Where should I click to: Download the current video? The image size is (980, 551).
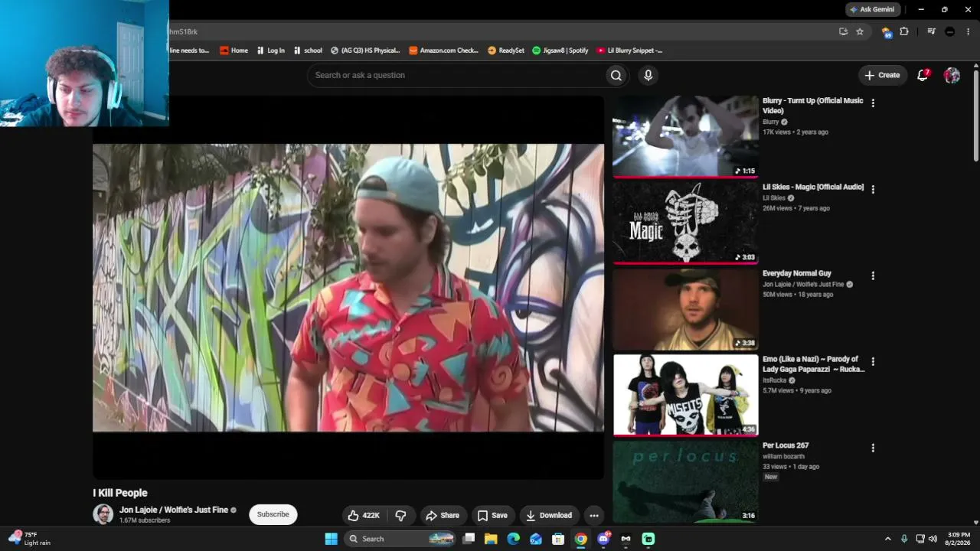pyautogui.click(x=549, y=515)
